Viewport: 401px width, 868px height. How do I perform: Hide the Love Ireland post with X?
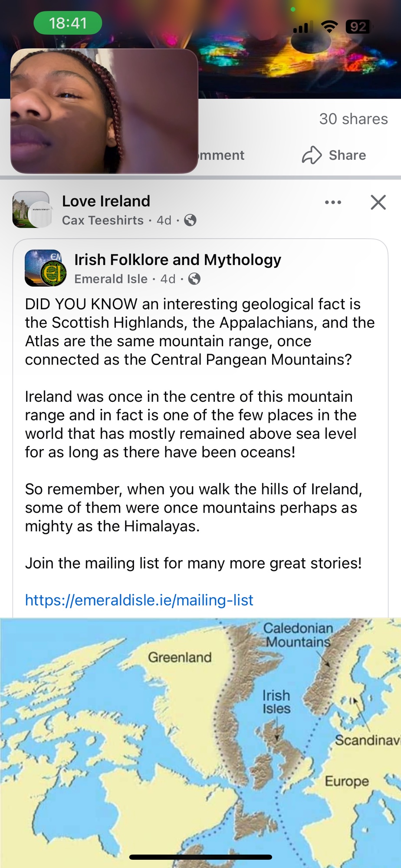(x=378, y=202)
